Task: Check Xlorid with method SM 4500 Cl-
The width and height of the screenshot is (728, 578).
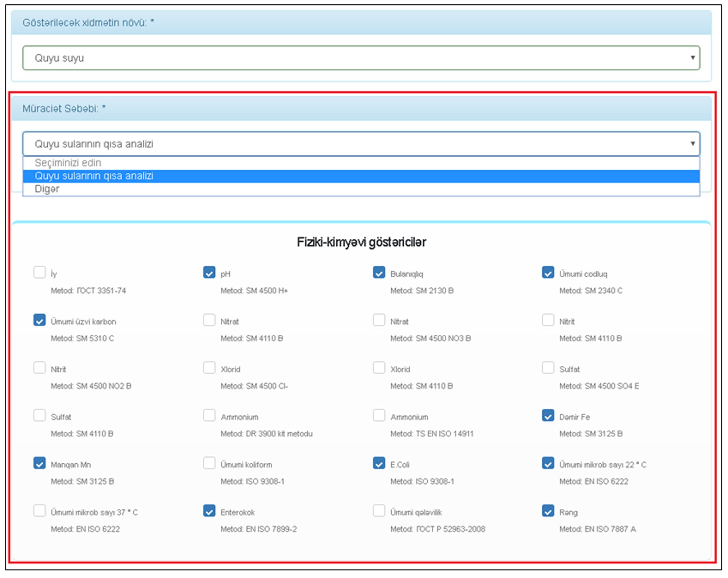Action: (x=209, y=368)
